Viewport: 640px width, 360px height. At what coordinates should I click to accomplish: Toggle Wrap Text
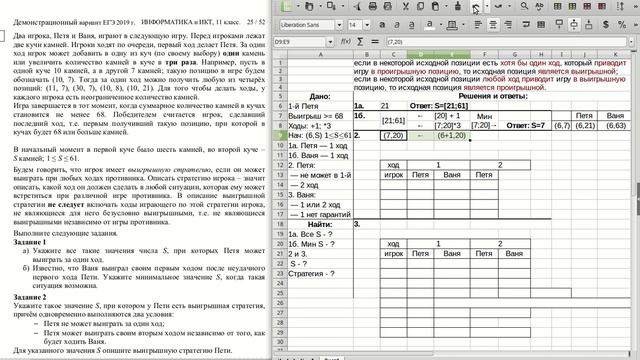[x=526, y=25]
